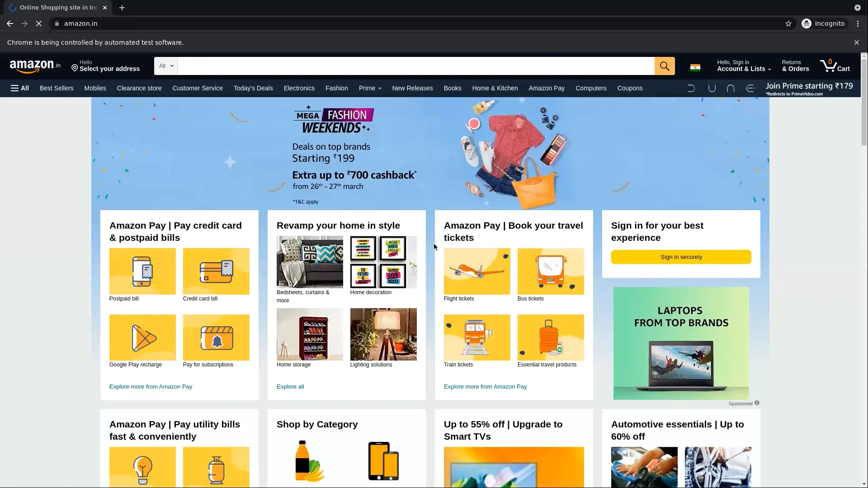Open Electronics nav item
The height and width of the screenshot is (488, 868).
pyautogui.click(x=299, y=88)
